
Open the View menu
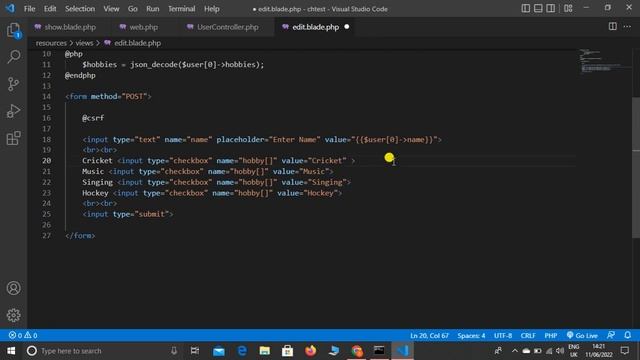111,9
